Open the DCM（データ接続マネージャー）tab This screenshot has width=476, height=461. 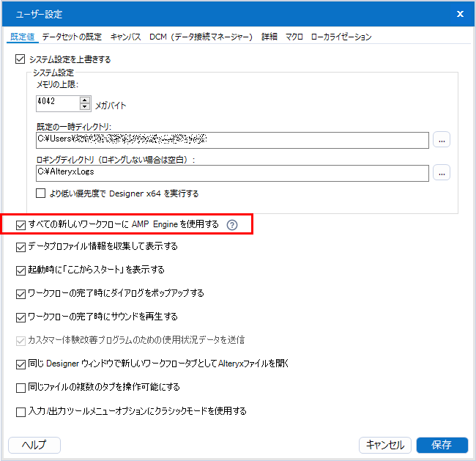[x=201, y=37]
